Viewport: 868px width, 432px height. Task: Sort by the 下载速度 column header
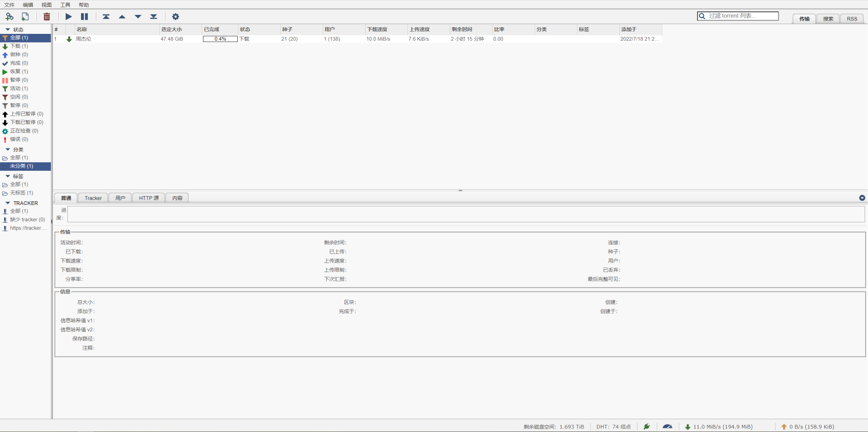pos(377,29)
